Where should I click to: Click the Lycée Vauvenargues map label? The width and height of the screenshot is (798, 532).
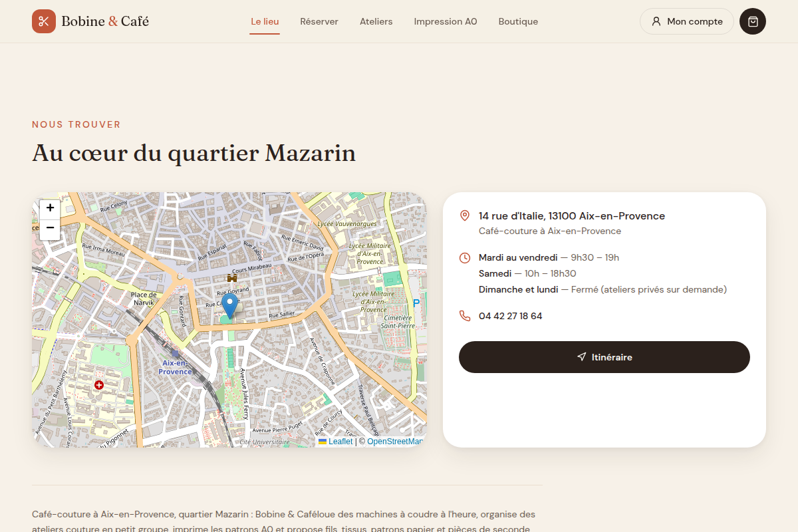[x=346, y=224]
